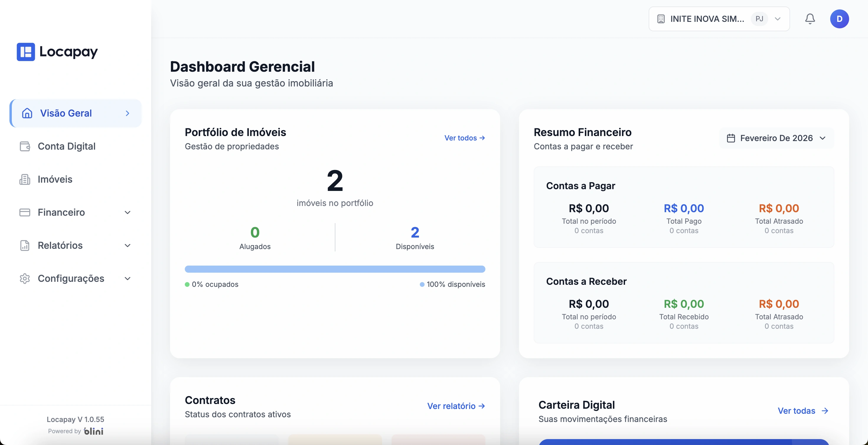Click the occupancy progress bar
This screenshot has height=445, width=868.
click(x=335, y=269)
